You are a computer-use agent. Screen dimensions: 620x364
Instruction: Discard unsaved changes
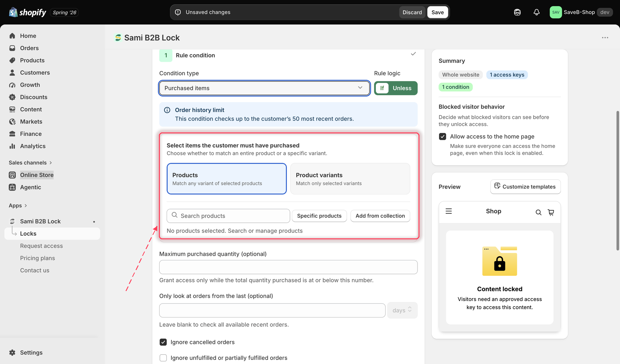coord(412,12)
